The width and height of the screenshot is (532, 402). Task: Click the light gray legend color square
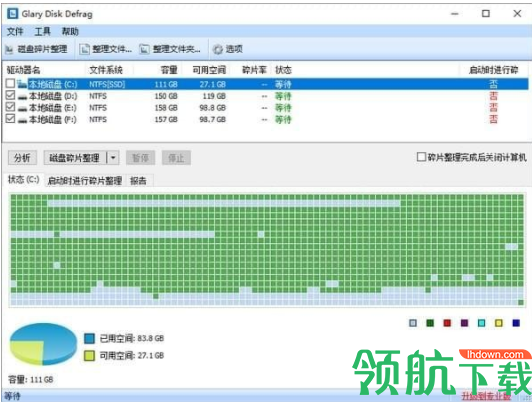pos(413,323)
